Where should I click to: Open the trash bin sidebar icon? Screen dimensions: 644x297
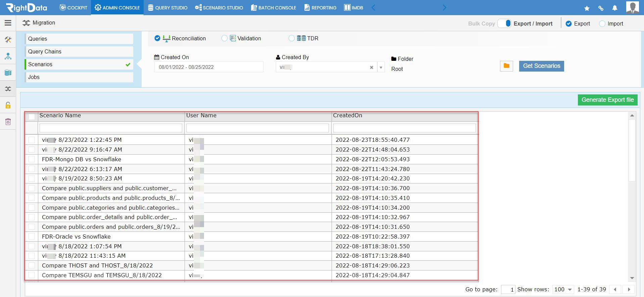coord(8,122)
